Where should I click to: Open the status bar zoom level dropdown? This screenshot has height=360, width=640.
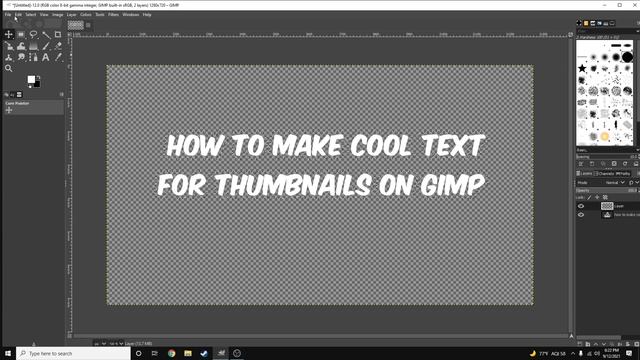116,344
